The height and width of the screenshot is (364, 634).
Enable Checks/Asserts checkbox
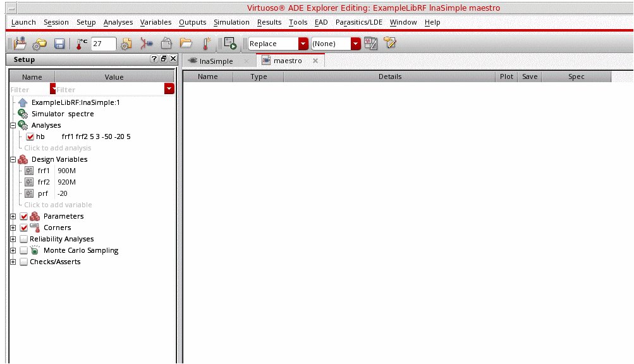(24, 262)
